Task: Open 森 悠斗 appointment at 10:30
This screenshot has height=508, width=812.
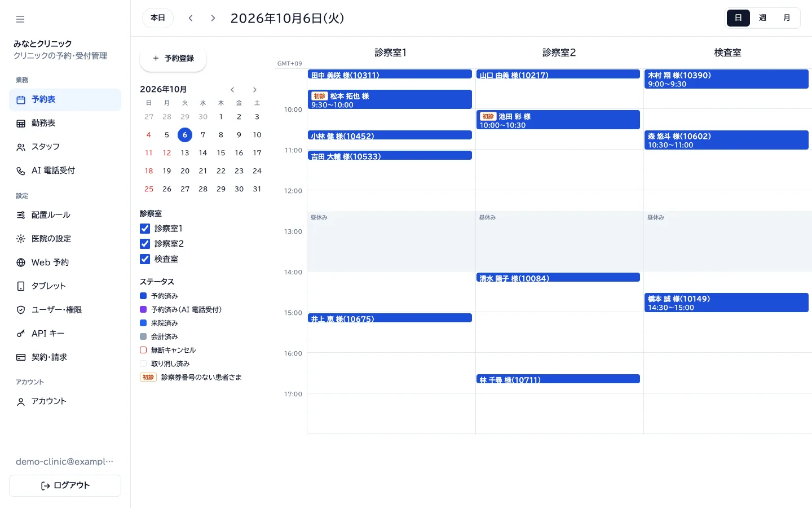Action: point(726,140)
